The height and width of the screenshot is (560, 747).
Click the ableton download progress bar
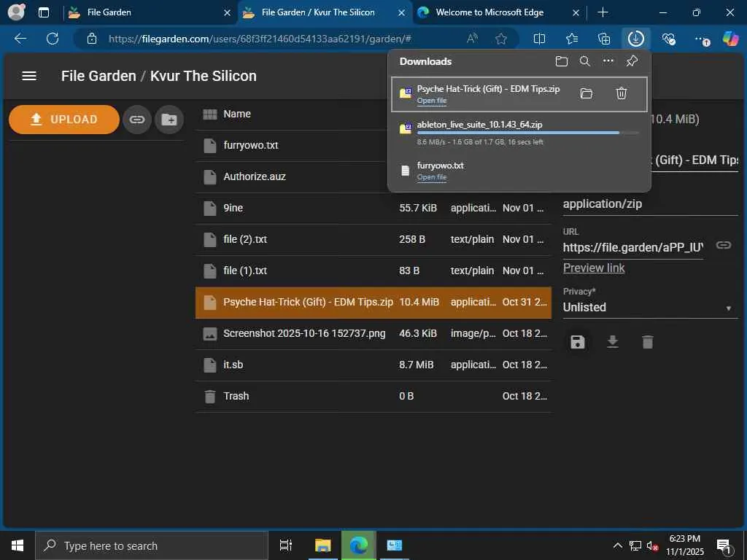[528, 133]
